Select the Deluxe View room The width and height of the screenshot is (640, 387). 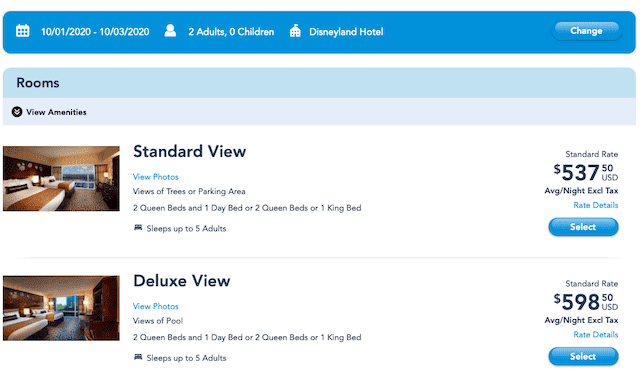coord(583,356)
